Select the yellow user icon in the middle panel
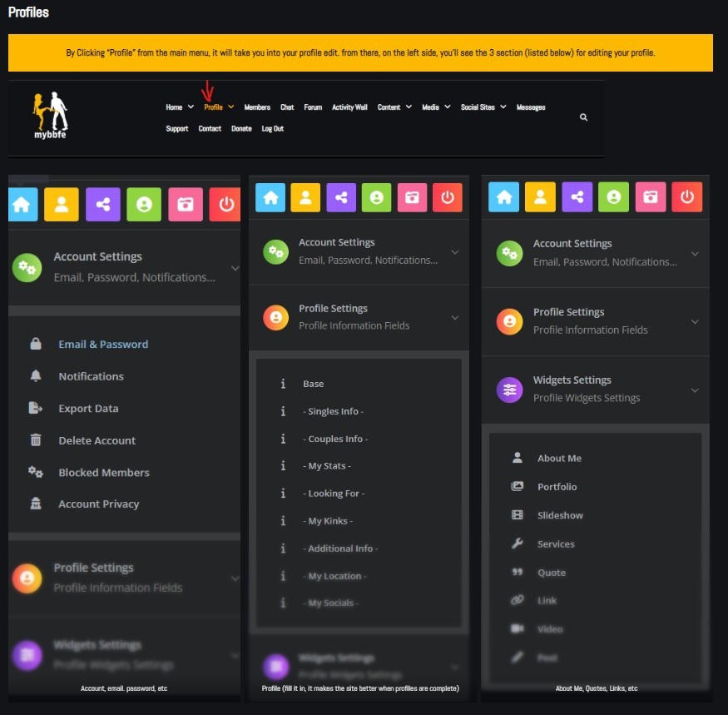The image size is (728, 715). click(306, 197)
